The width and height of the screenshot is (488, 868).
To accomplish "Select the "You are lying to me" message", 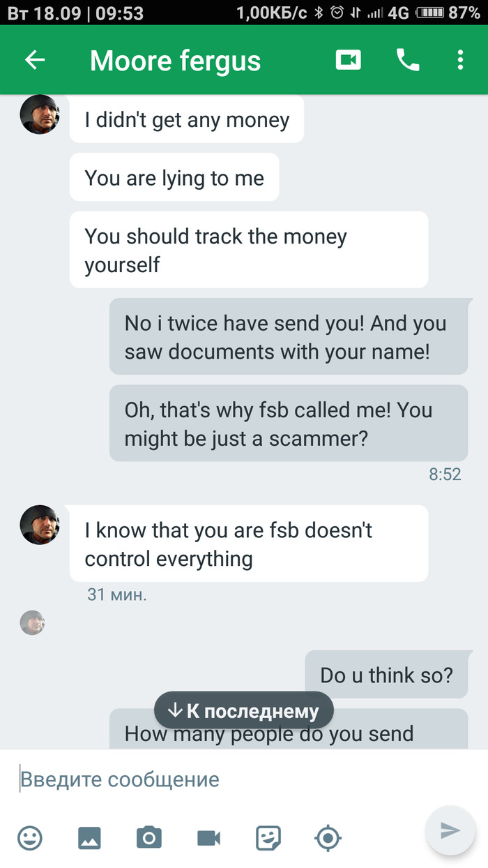I will point(174,178).
